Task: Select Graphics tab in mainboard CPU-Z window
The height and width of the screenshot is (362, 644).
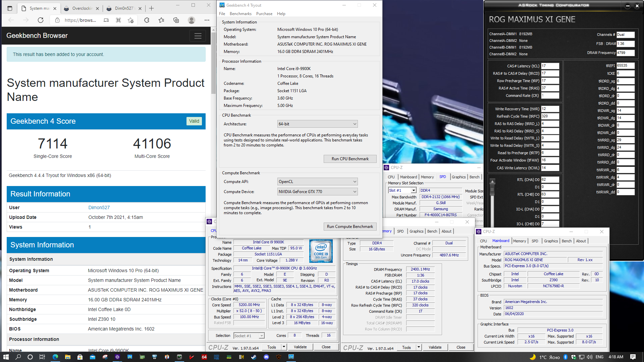Action: [551, 241]
